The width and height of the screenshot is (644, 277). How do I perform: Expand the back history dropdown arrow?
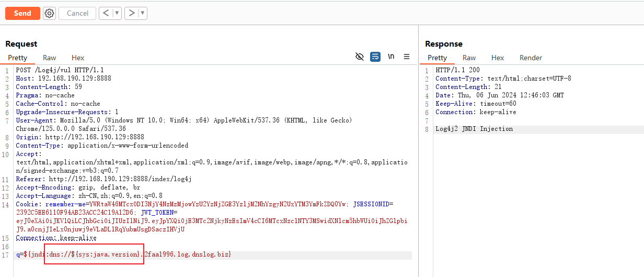click(x=117, y=13)
